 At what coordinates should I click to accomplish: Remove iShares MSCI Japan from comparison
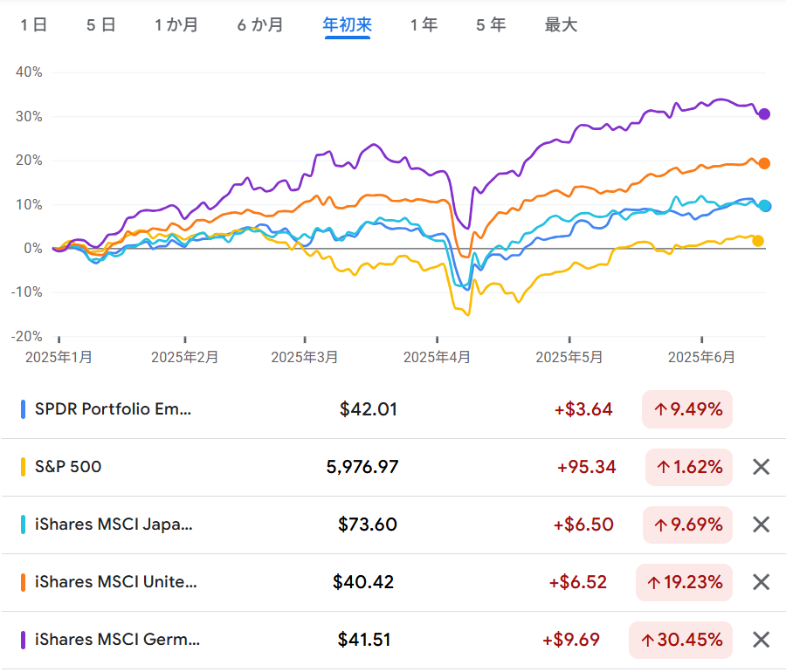click(761, 525)
